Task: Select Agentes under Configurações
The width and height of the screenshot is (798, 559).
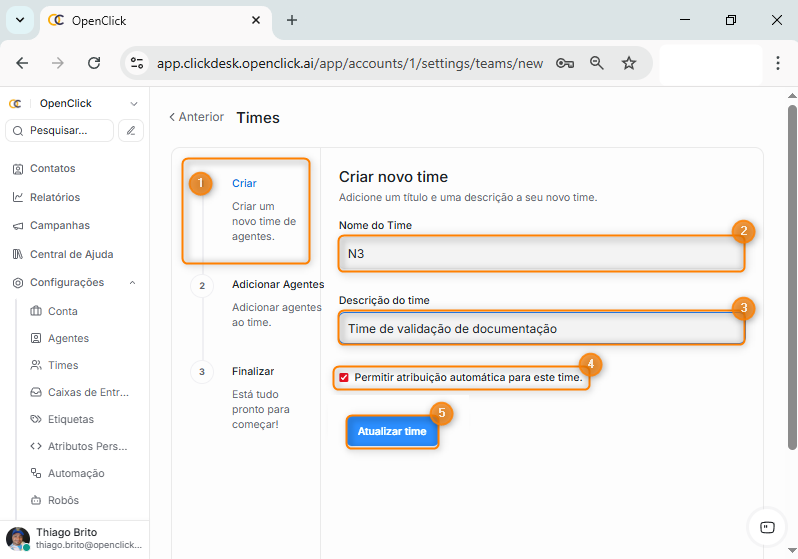Action: coord(68,338)
